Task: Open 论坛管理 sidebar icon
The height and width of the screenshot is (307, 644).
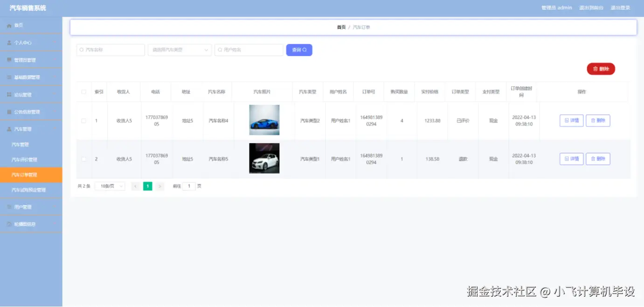Action: pos(9,94)
